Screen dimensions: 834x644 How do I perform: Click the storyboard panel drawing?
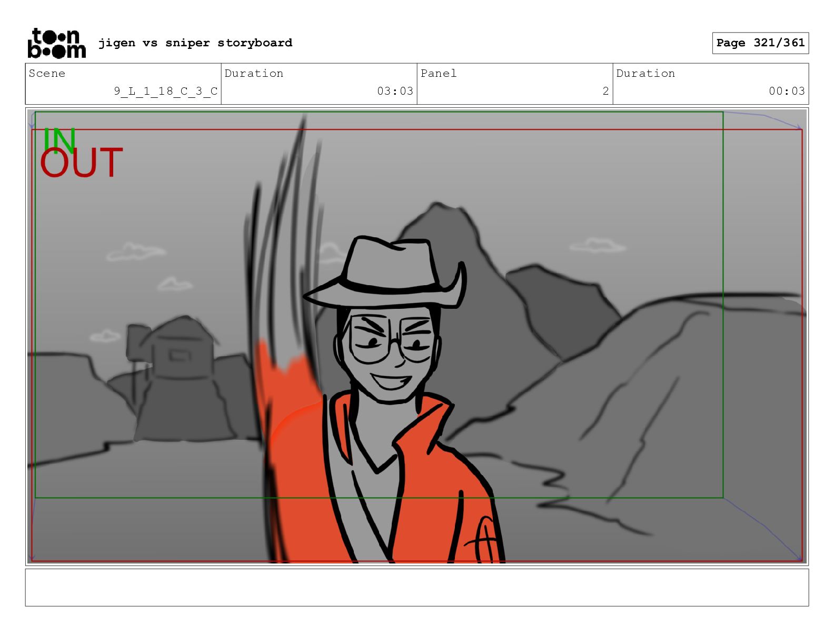pos(417,337)
